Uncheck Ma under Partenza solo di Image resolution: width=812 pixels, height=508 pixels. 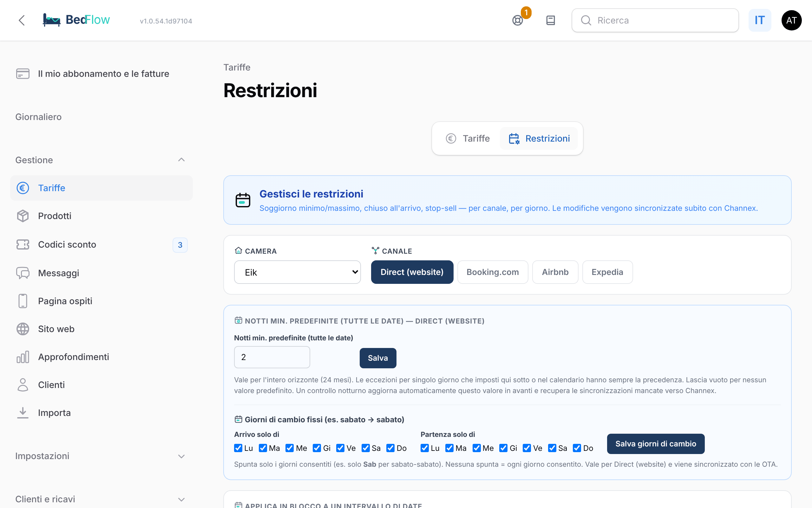click(450, 448)
